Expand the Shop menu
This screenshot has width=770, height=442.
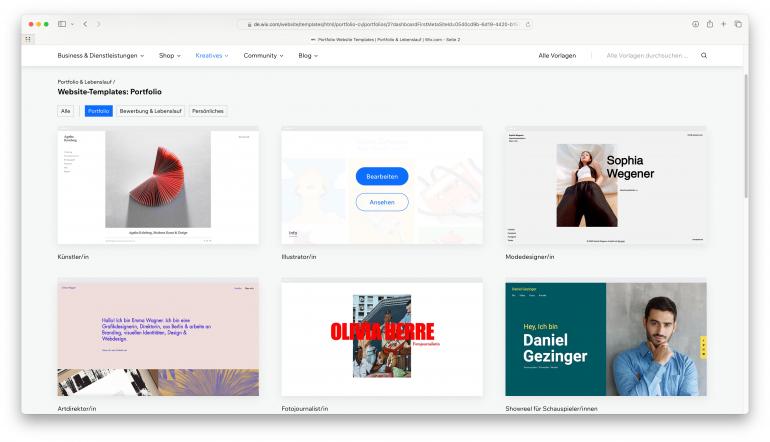tap(169, 55)
